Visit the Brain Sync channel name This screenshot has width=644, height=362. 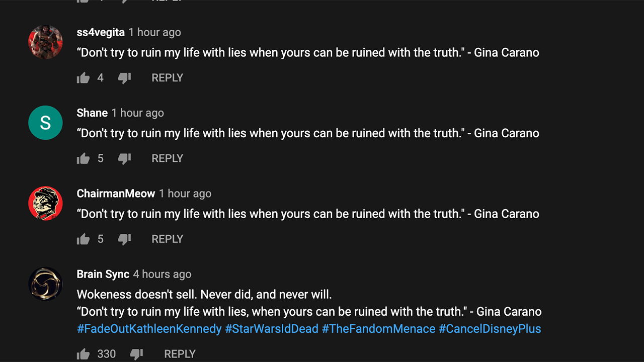pos(103,274)
